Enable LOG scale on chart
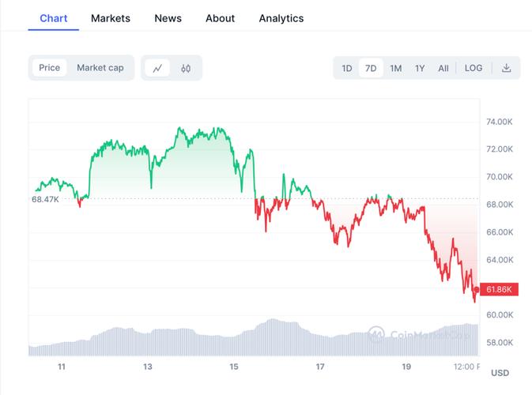This screenshot has height=395, width=532. pyautogui.click(x=474, y=68)
